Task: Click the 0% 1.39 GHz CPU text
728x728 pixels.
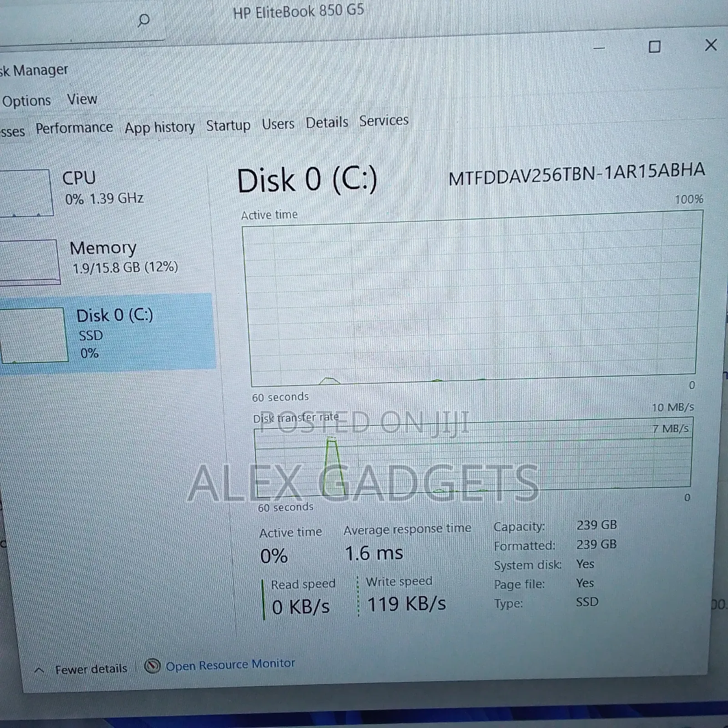Action: coord(104,199)
